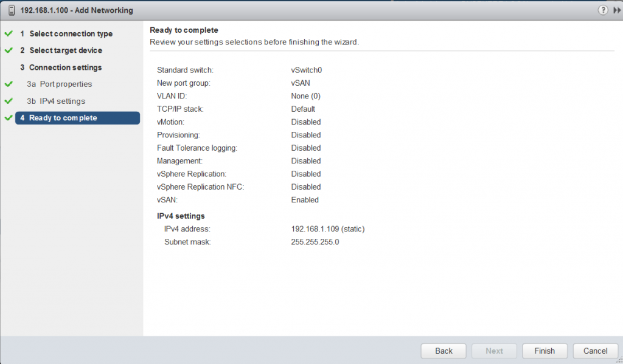Image resolution: width=623 pixels, height=364 pixels.
Task: Click the Default TCP/IP stack value
Action: point(303,109)
